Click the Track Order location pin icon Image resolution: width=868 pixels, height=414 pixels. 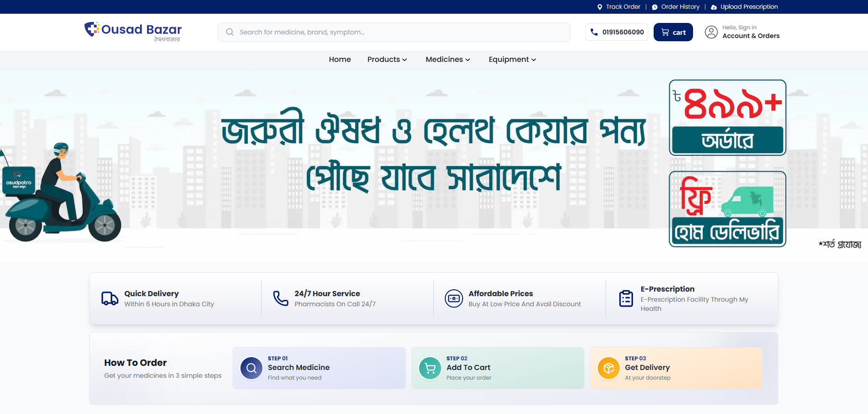(x=600, y=7)
